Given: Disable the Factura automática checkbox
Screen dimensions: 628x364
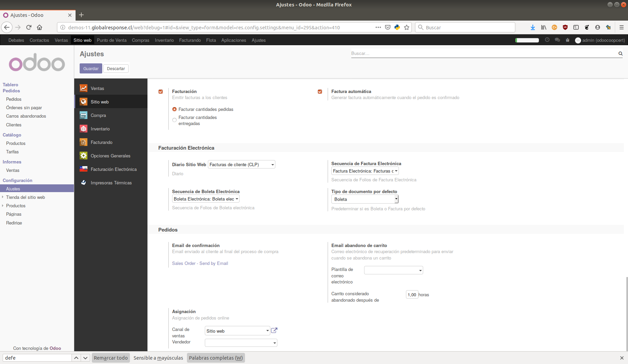Looking at the screenshot, I should [320, 91].
